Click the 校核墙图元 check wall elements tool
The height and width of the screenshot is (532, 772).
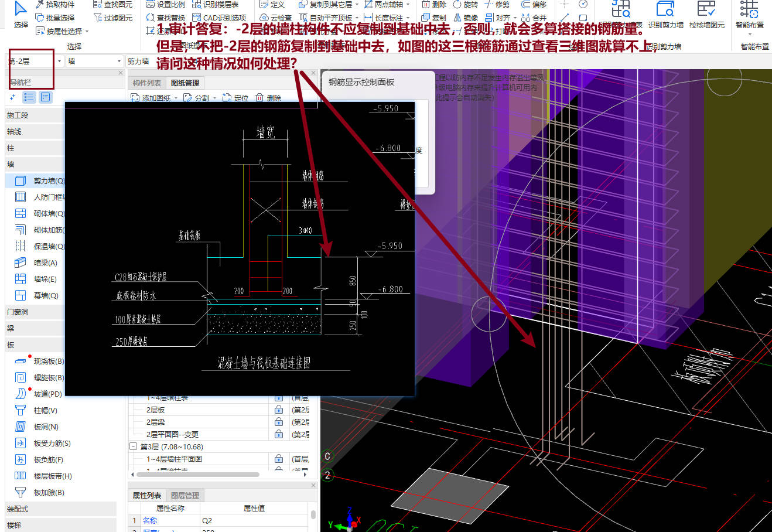[706, 15]
